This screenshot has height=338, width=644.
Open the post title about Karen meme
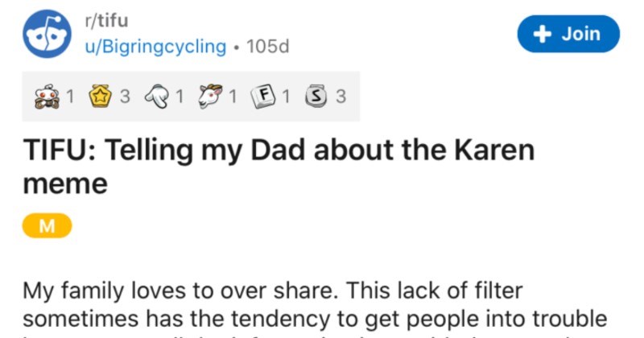pyautogui.click(x=282, y=165)
